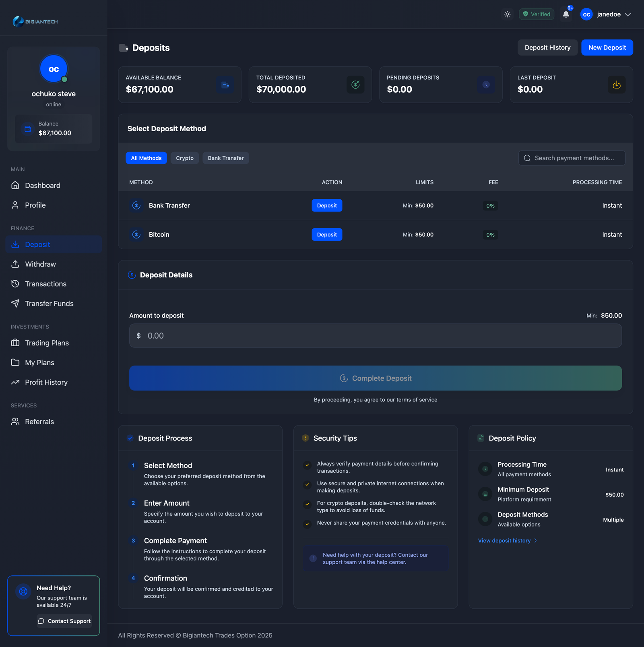This screenshot has width=644, height=647.
Task: Click the Last Deposit download icon
Action: pyautogui.click(x=616, y=85)
